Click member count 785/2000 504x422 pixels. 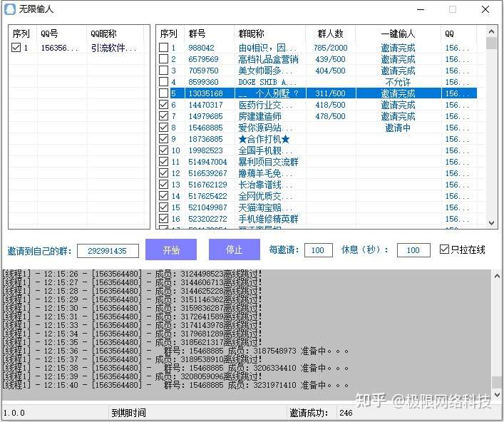coord(331,48)
